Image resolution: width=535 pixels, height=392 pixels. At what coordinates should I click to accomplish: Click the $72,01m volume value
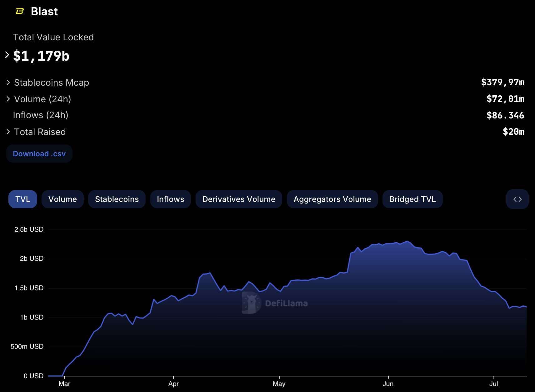505,99
